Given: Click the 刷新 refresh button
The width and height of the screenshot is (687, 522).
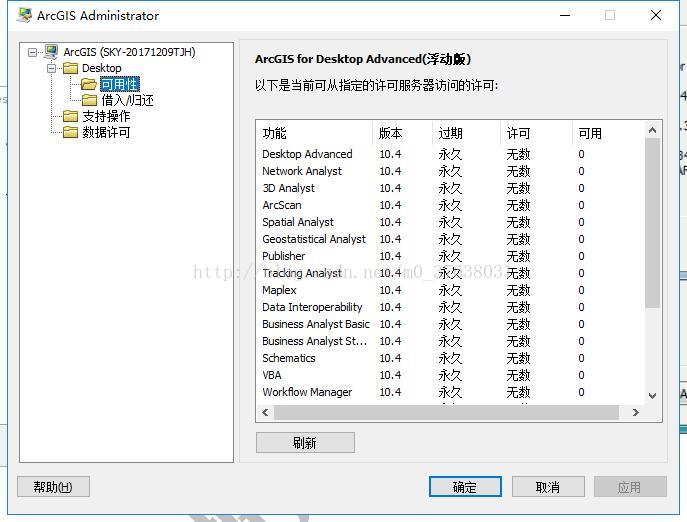Looking at the screenshot, I should [x=305, y=443].
